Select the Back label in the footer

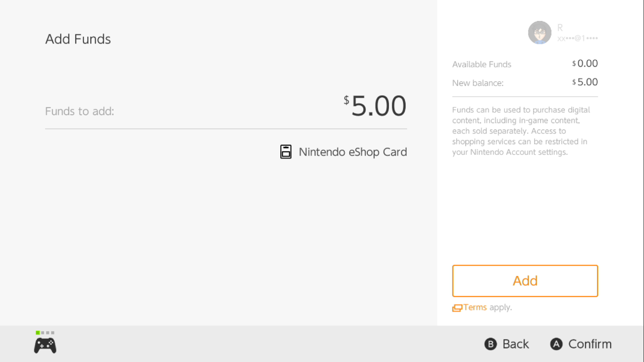515,344
